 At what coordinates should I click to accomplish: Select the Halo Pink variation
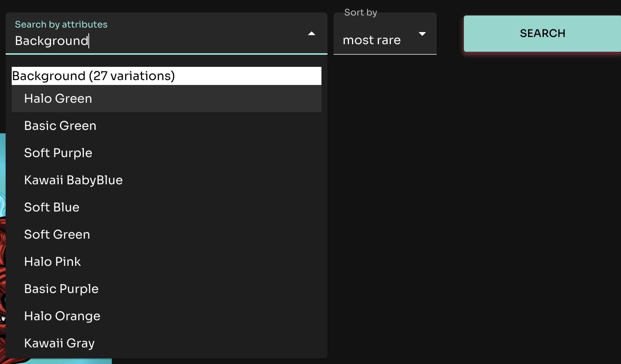click(53, 262)
